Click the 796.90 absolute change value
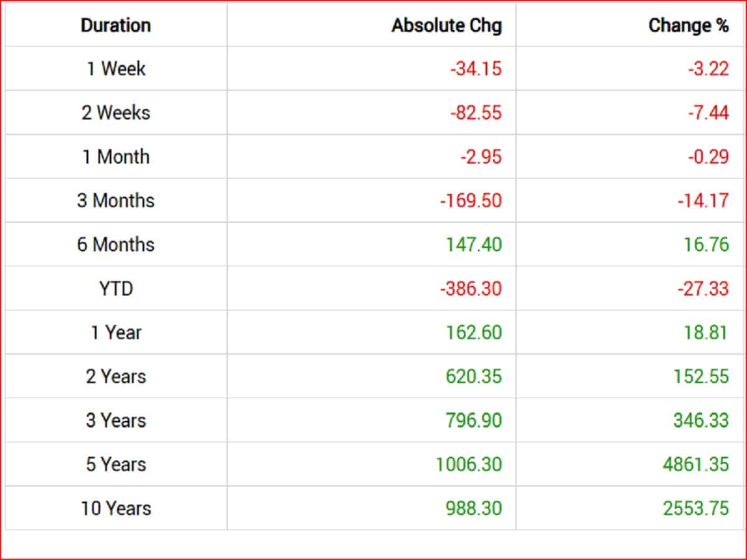 pyautogui.click(x=474, y=421)
